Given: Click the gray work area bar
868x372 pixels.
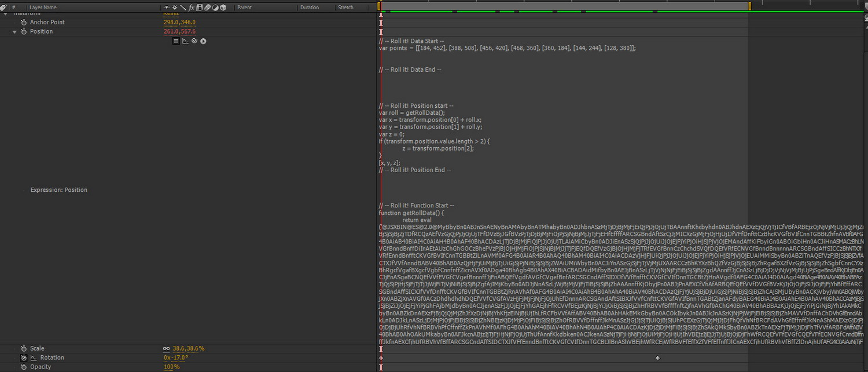Looking at the screenshot, I should point(564,5).
